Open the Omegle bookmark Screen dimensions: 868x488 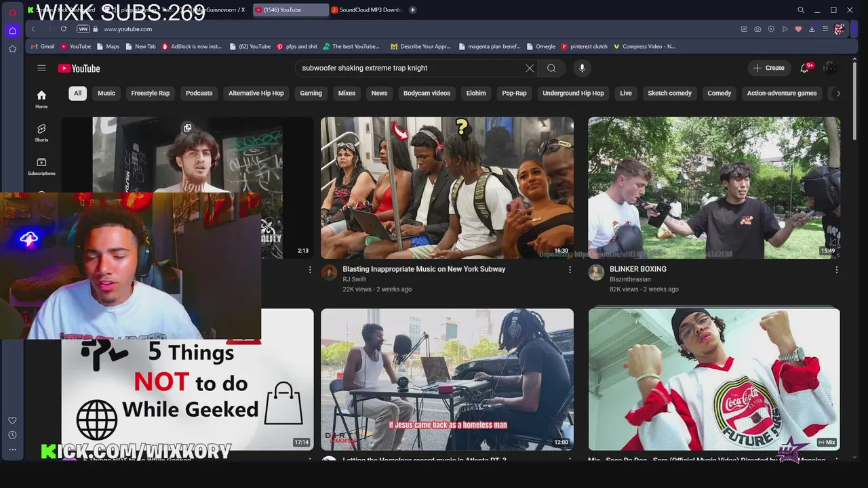[541, 47]
